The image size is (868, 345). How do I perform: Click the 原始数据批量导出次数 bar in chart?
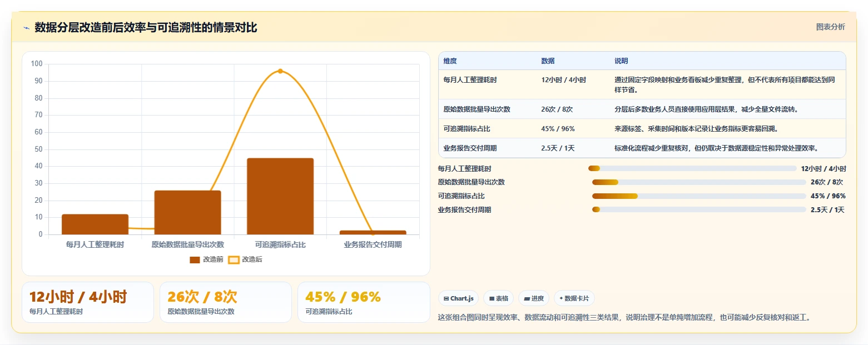click(x=187, y=212)
